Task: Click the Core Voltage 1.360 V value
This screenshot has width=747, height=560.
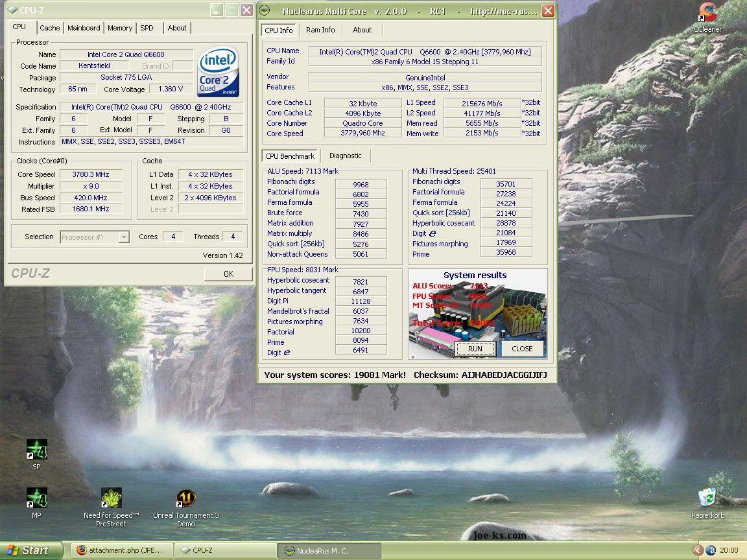Action: coord(171,89)
